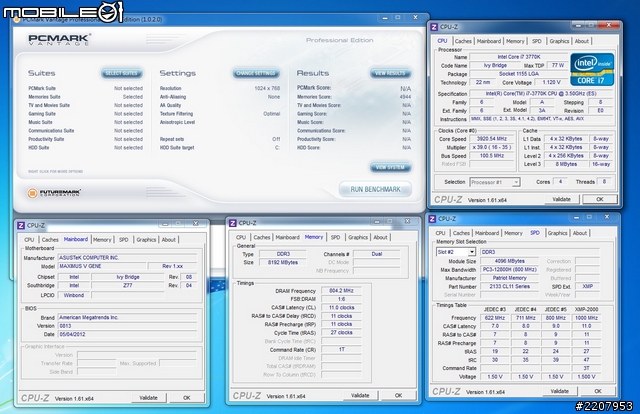Switch to Mainboard tab in CPU window
640x414 pixels.
(x=489, y=41)
